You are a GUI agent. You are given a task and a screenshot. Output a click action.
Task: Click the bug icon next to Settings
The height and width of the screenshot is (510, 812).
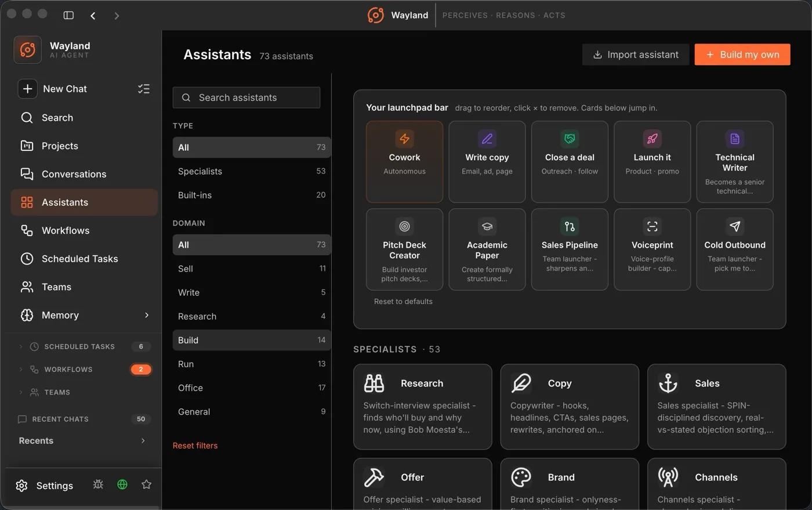coord(98,484)
